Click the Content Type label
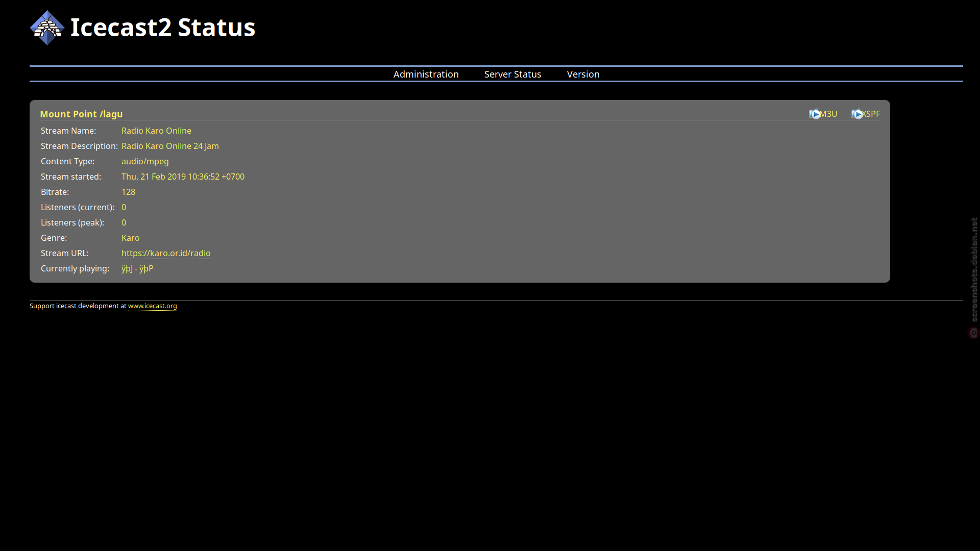Screen dimensions: 980x551 click(67, 161)
